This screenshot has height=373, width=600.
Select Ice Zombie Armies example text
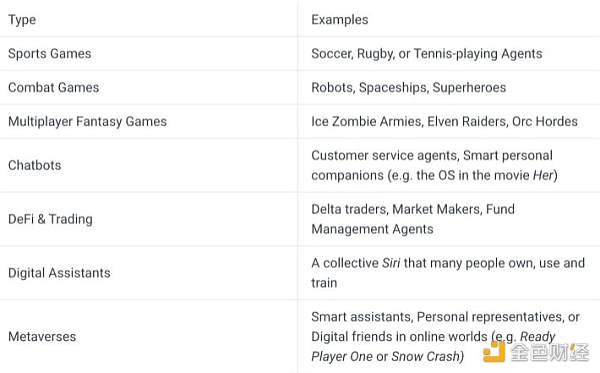[x=367, y=122]
